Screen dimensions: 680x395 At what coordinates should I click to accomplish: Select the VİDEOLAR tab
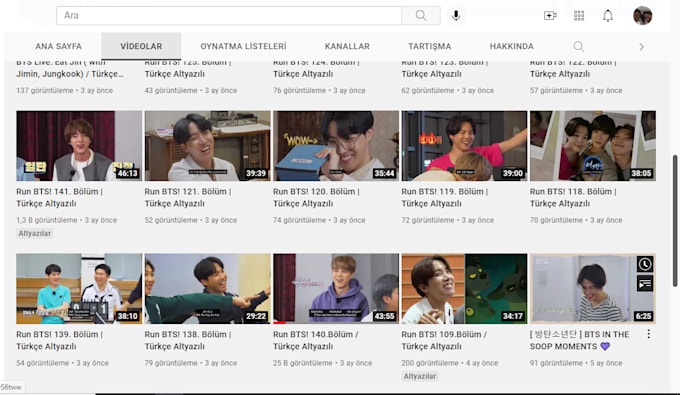[141, 46]
